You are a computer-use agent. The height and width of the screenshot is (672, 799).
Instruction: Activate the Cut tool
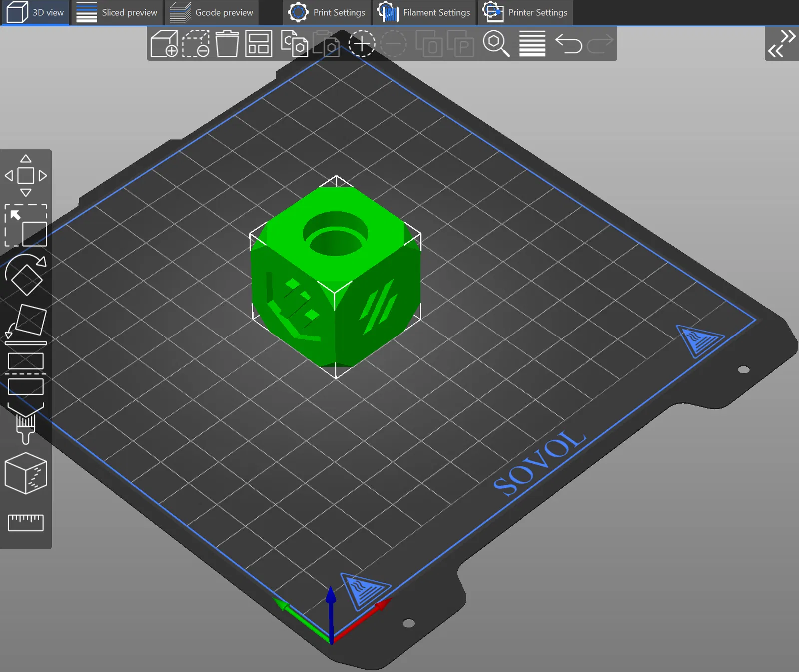26,373
